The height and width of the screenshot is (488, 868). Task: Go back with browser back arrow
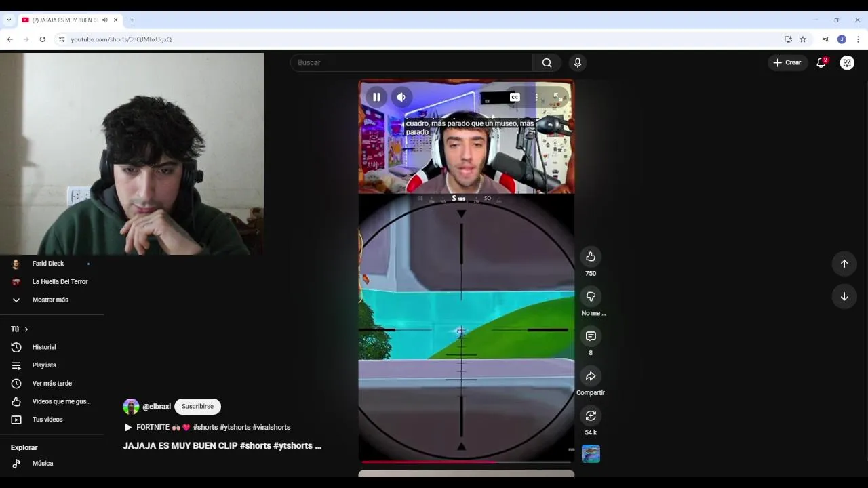click(9, 39)
